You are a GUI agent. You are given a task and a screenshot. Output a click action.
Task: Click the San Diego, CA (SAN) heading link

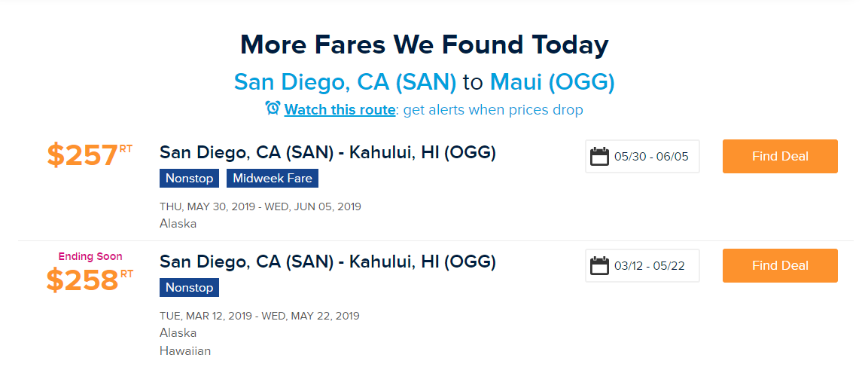345,82
